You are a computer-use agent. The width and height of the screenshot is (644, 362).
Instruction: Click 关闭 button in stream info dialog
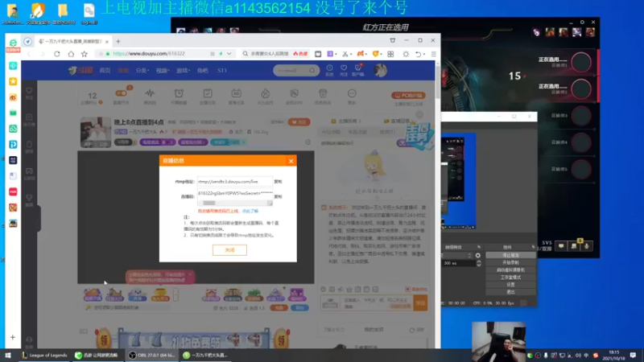click(x=229, y=250)
